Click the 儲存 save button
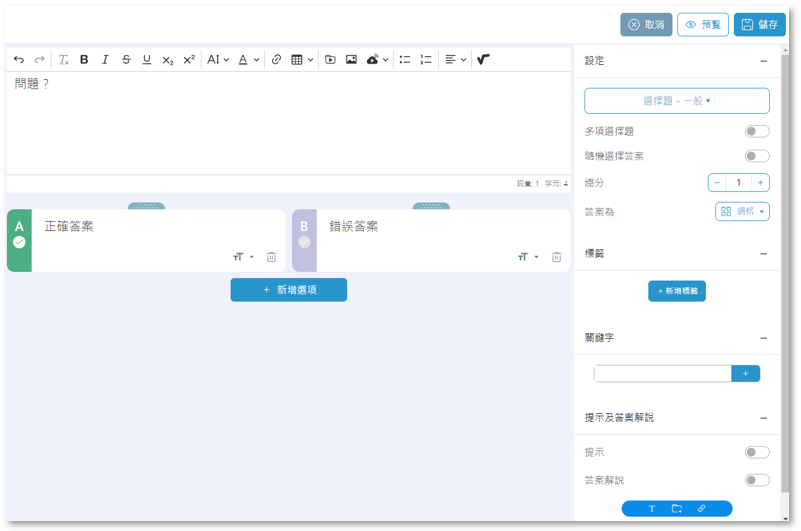 click(760, 25)
